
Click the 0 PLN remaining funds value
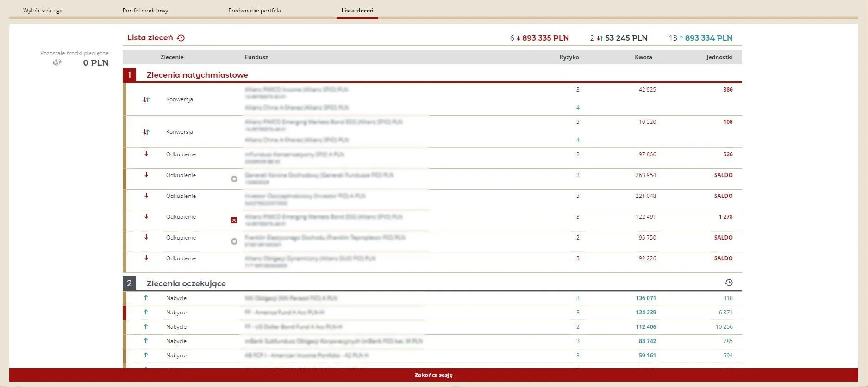click(96, 63)
